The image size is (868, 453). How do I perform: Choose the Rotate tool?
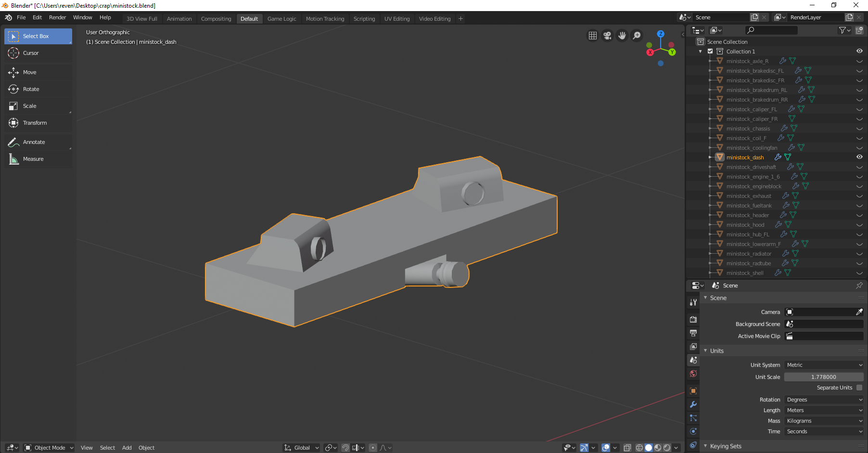tap(31, 89)
